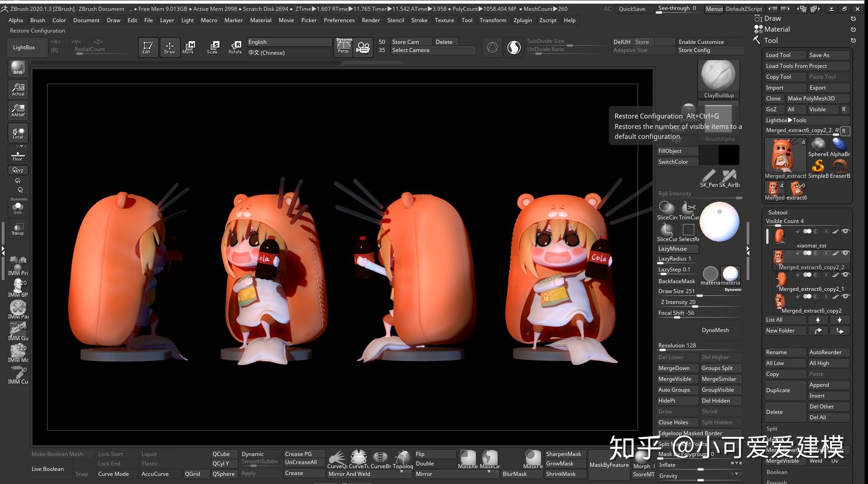Image resolution: width=868 pixels, height=484 pixels.
Task: Open the Zplugin menu
Action: [523, 20]
